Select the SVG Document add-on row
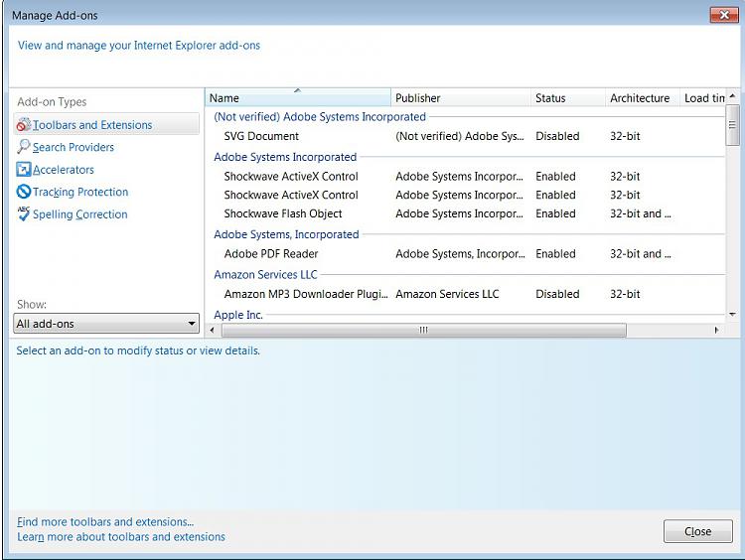 tap(465, 136)
